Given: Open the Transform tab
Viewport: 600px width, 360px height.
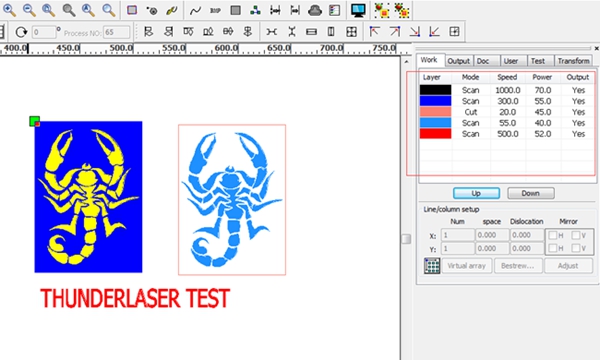Looking at the screenshot, I should click(573, 61).
